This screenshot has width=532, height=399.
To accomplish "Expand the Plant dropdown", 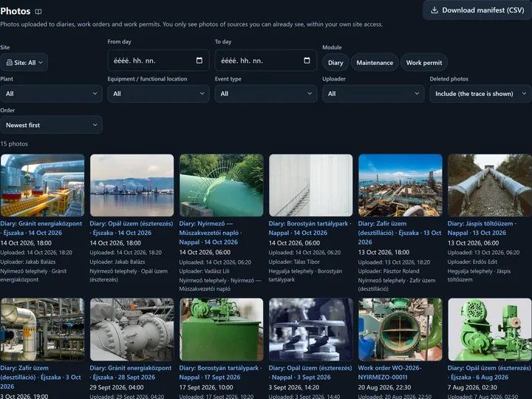I will point(51,94).
